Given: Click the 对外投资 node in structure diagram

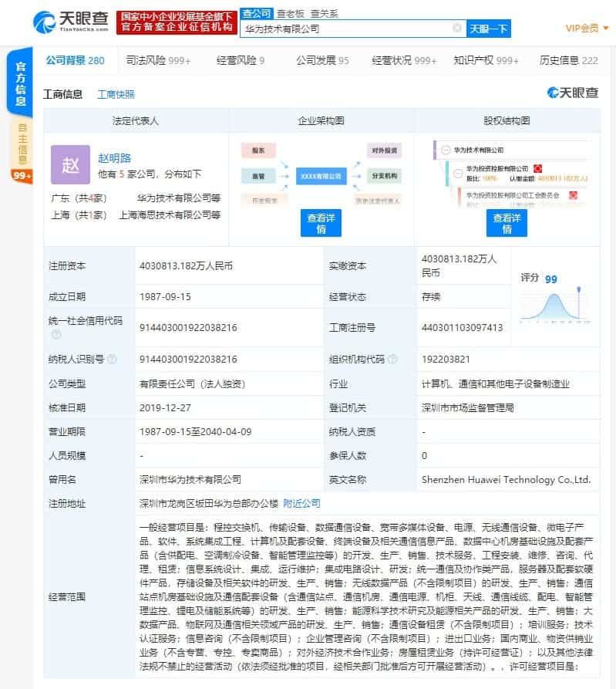Looking at the screenshot, I should [x=384, y=150].
